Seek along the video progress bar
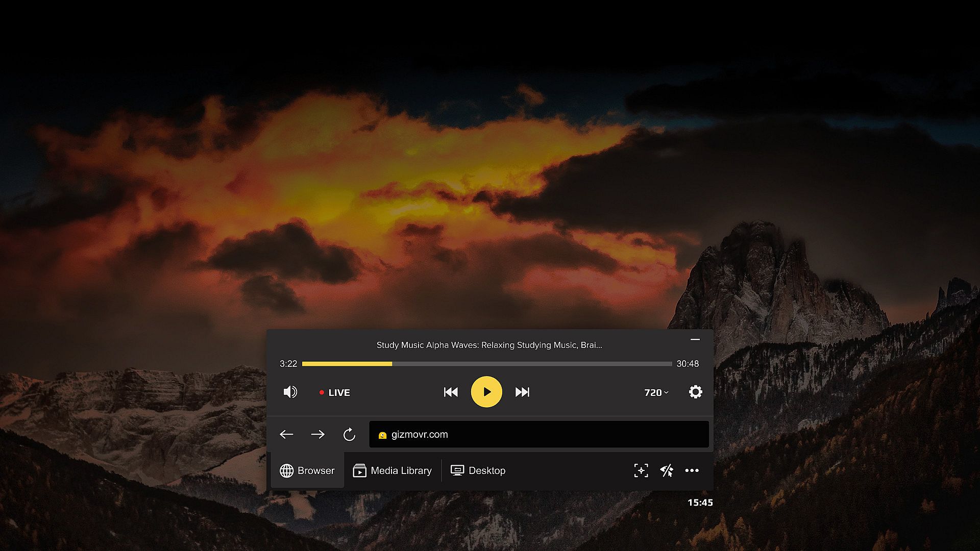This screenshot has height=551, width=980. coord(486,364)
